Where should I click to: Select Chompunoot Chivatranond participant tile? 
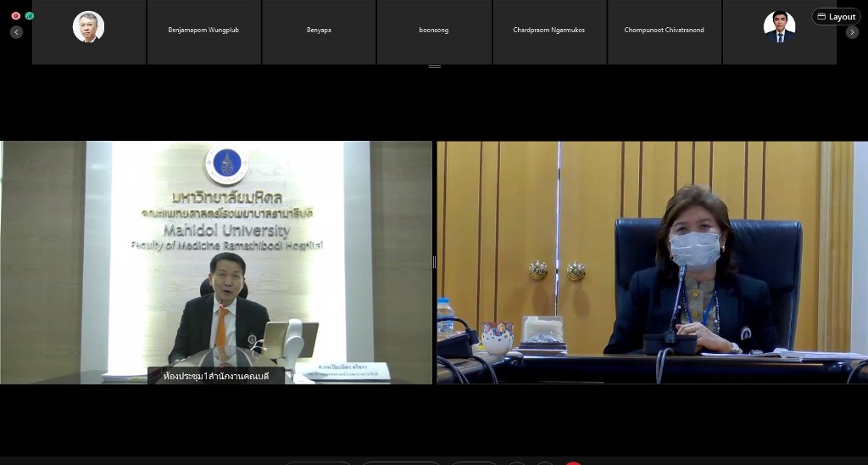point(665,31)
